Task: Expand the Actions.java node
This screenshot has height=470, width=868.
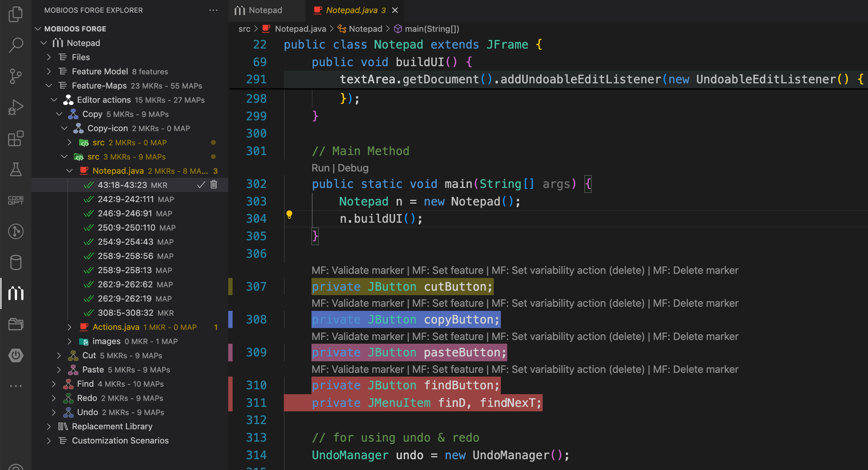Action: [x=69, y=327]
